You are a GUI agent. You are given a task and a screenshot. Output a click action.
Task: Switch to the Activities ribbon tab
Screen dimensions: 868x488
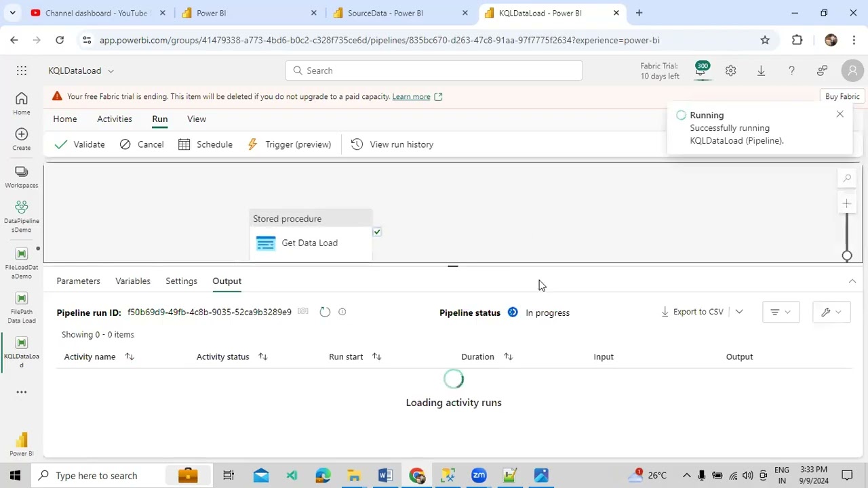(115, 119)
